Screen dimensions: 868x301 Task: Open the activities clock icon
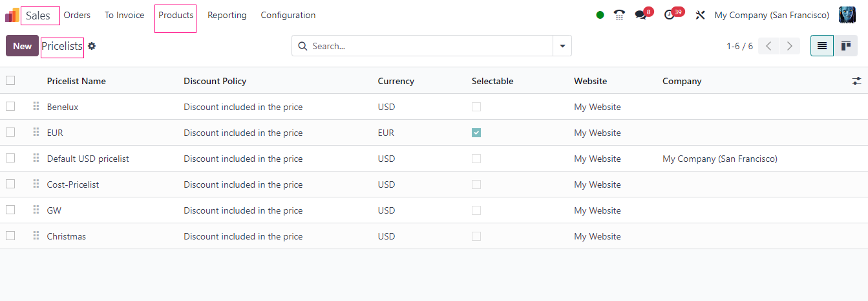click(x=670, y=15)
